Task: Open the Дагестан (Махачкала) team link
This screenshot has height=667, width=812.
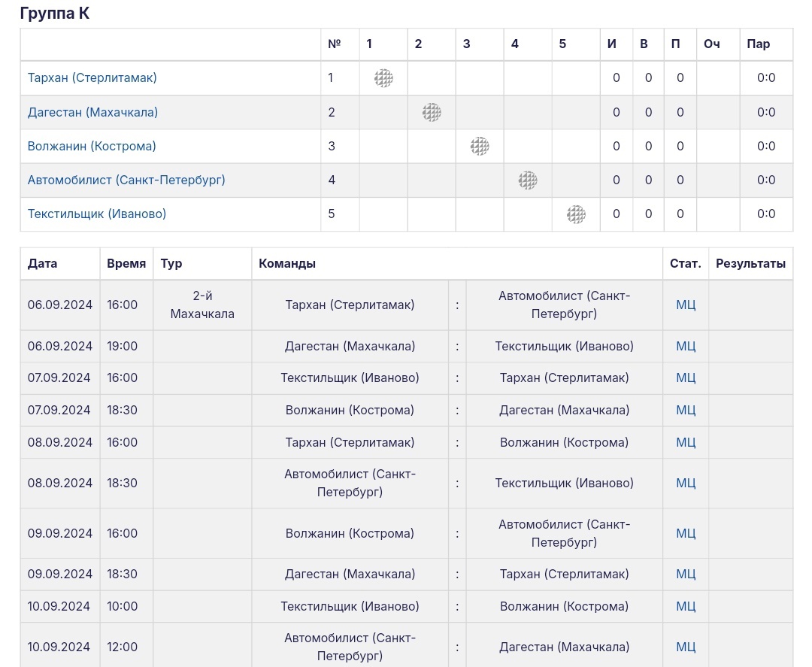Action: pyautogui.click(x=92, y=112)
